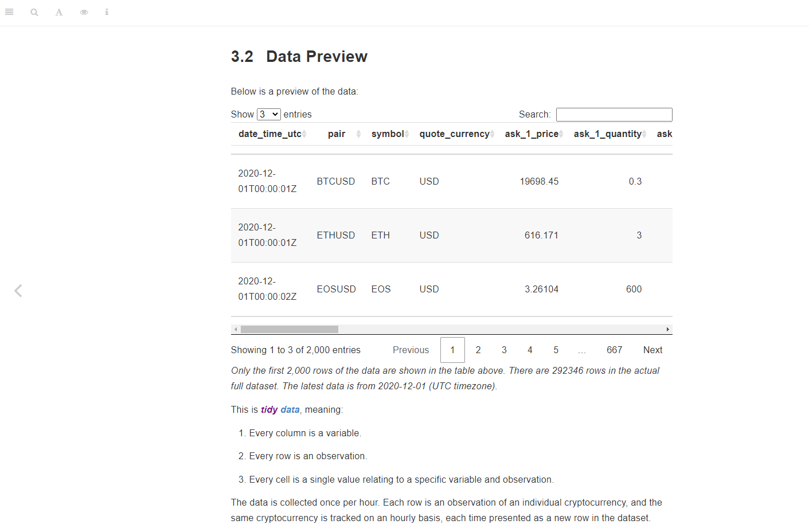The width and height of the screenshot is (809, 532).
Task: Click the eye view-source icon
Action: 84,12
